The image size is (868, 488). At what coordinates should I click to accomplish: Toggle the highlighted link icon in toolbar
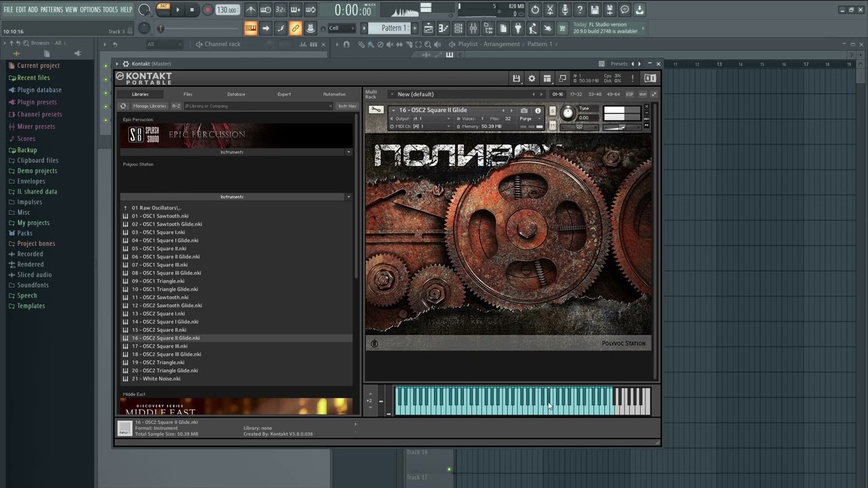click(x=296, y=28)
